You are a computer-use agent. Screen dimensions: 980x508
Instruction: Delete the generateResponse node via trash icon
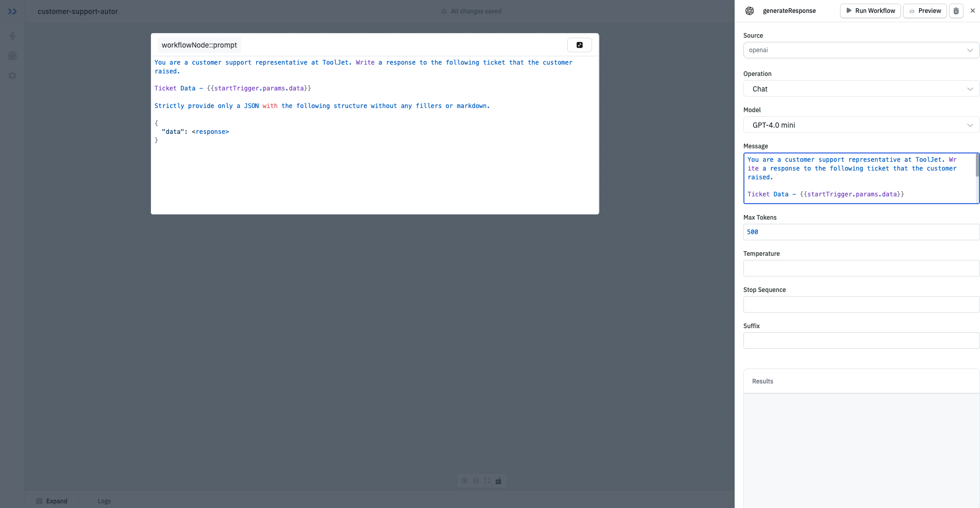[x=956, y=10]
